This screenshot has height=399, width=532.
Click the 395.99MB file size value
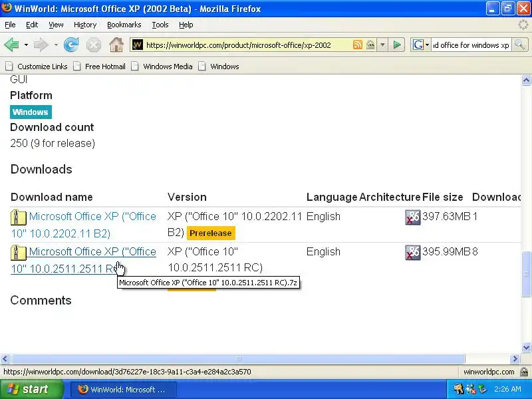point(446,252)
